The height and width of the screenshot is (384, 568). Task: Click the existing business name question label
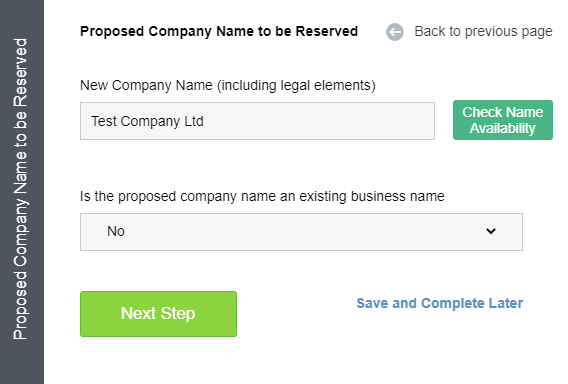tap(262, 196)
